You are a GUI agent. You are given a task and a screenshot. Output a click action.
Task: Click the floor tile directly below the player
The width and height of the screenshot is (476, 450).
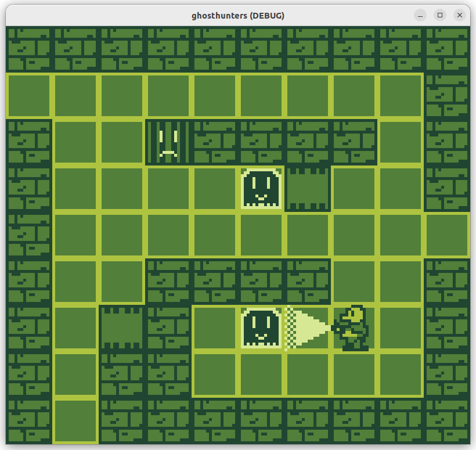[x=354, y=375]
